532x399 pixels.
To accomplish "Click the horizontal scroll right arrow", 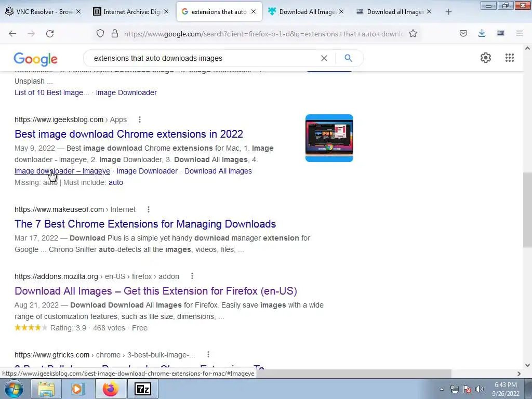I will pyautogui.click(x=519, y=374).
